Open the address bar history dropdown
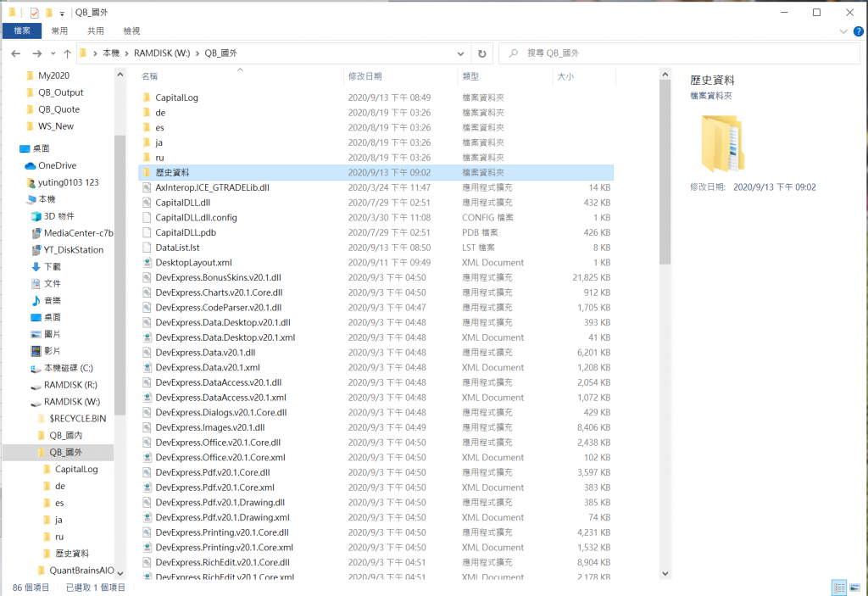This screenshot has height=596, width=868. [464, 53]
